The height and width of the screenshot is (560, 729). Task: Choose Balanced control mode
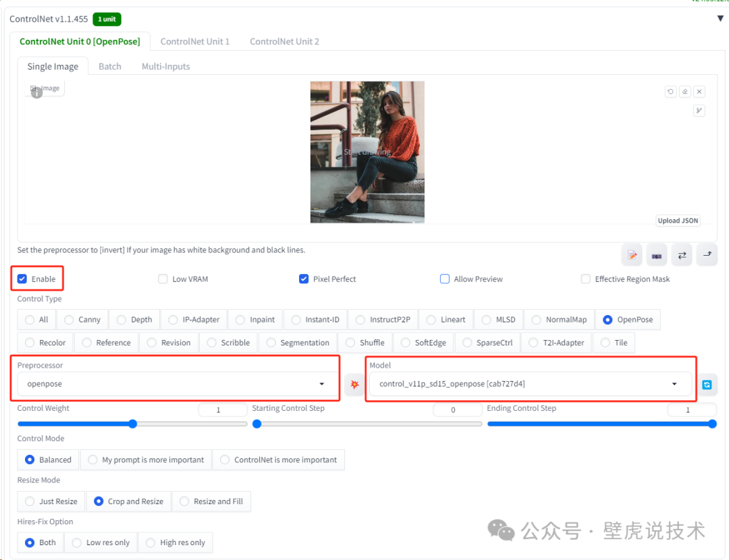[x=49, y=459]
